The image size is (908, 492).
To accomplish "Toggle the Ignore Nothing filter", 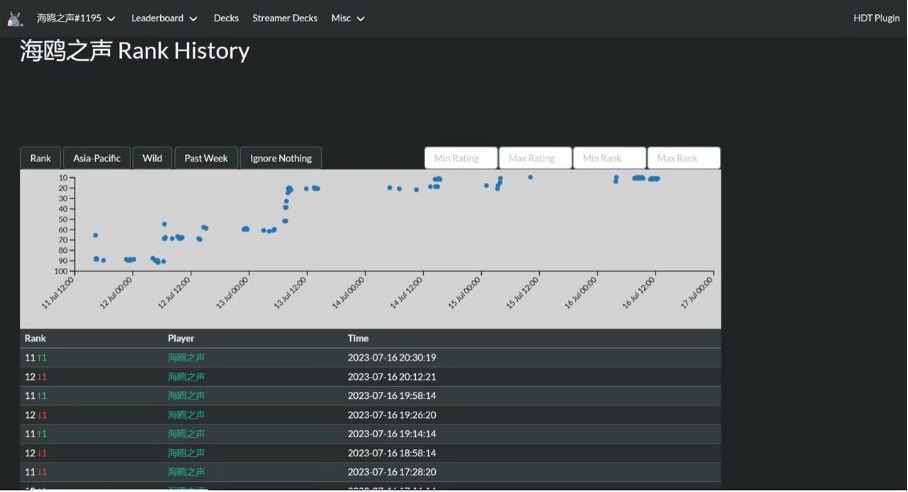I will [x=281, y=158].
